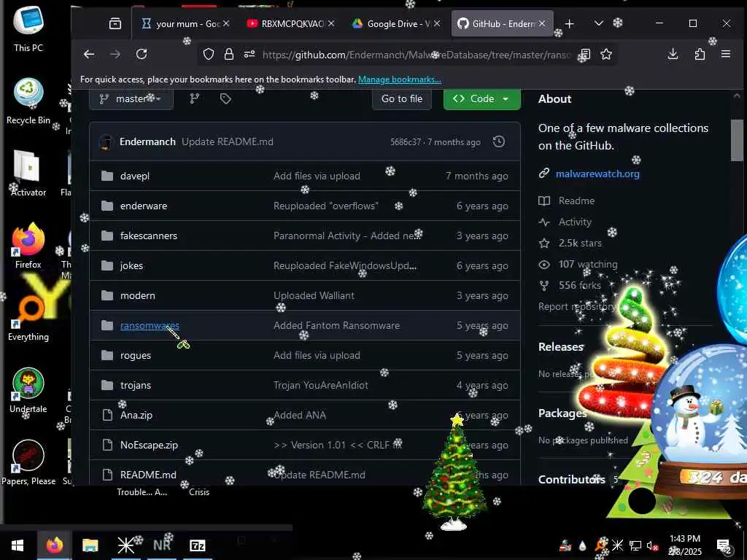Open a new tab with plus button
Screen dimensions: 747x560
(569, 23)
